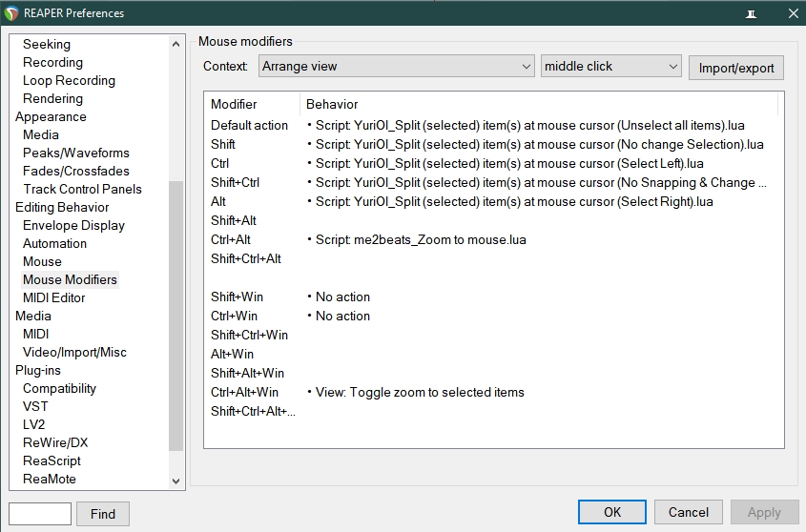
Task: Open Video/Import/Misc settings page
Action: tap(74, 352)
